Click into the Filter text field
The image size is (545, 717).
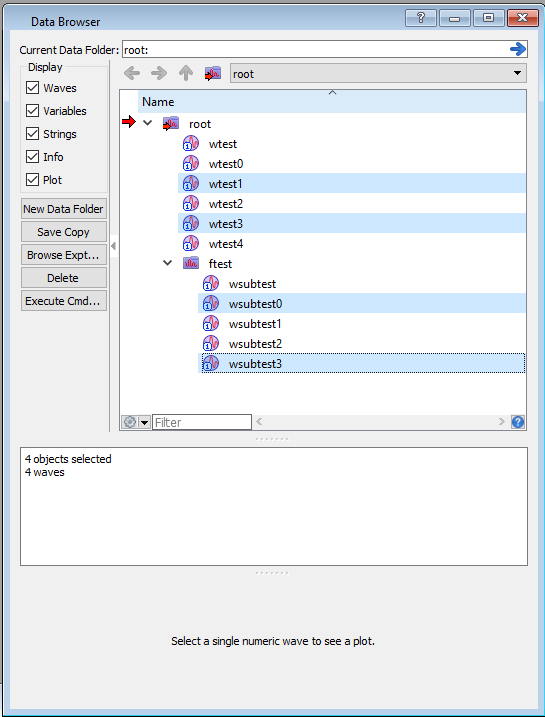(x=202, y=422)
